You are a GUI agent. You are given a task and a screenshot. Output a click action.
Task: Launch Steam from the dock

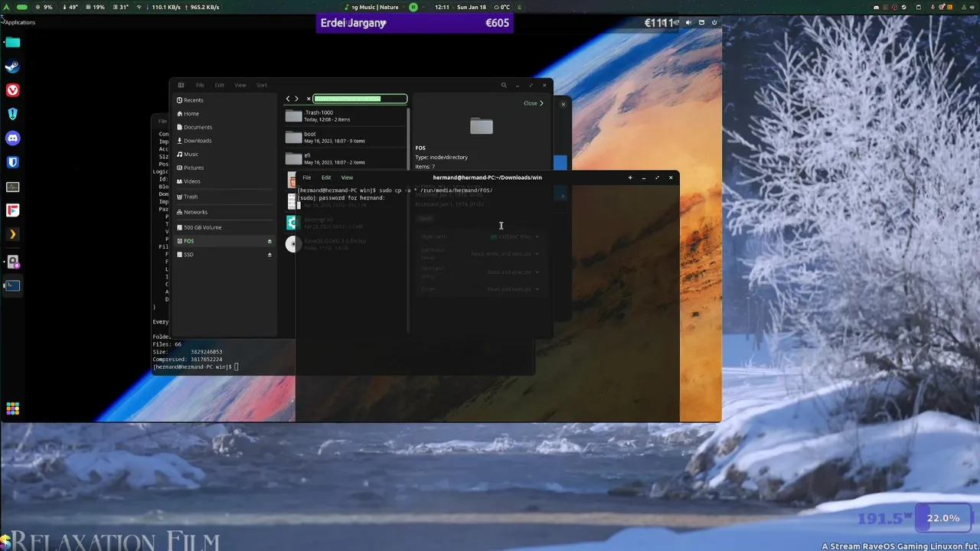[x=12, y=67]
